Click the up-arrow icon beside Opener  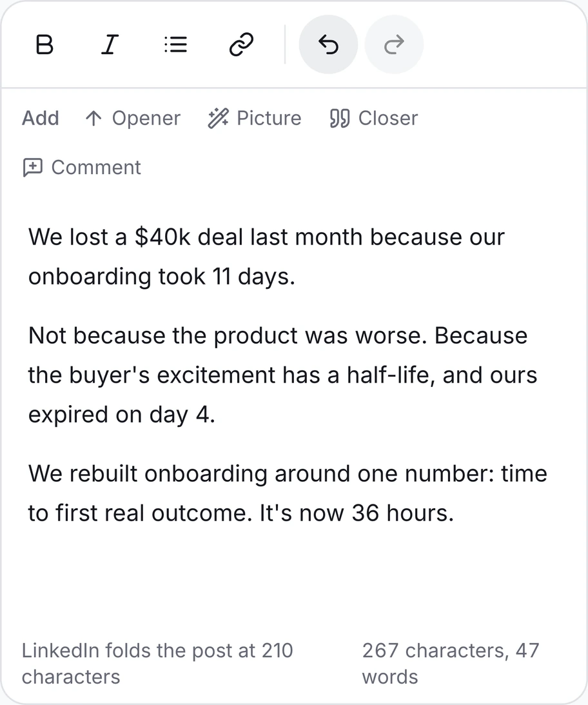click(93, 119)
